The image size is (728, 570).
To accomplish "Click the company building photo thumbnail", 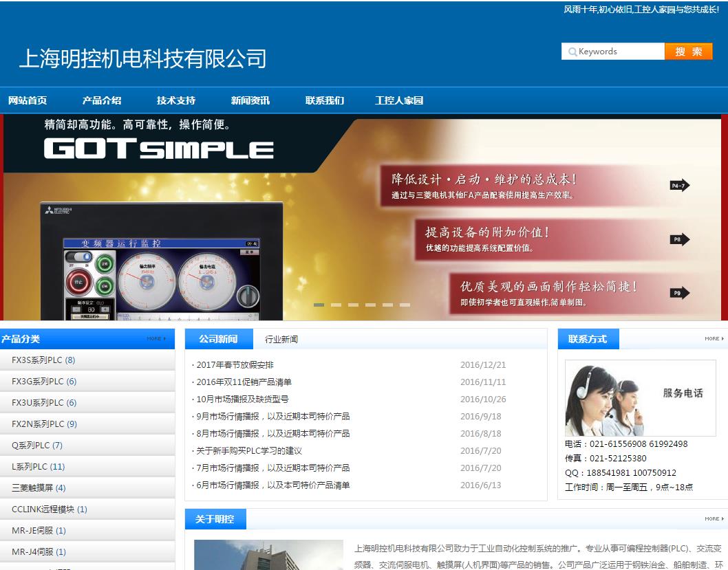I will click(x=268, y=555).
